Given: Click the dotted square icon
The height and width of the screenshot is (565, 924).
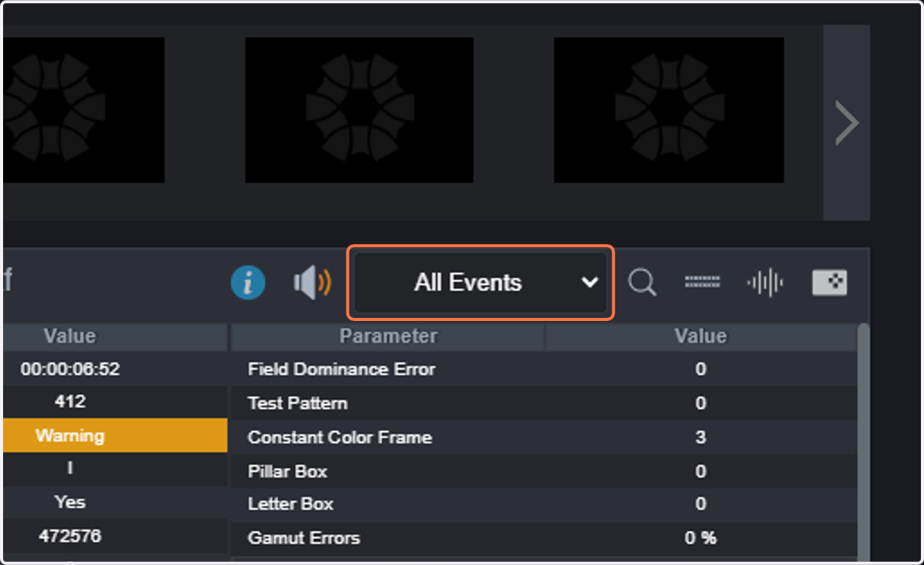Looking at the screenshot, I should pyautogui.click(x=829, y=282).
